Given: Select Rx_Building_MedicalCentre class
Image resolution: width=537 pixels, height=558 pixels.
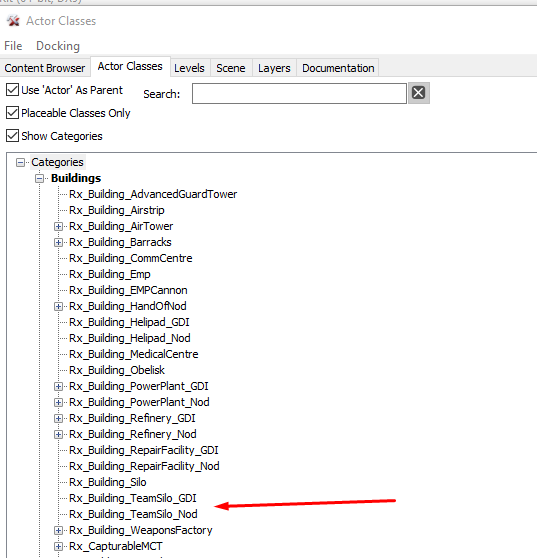Looking at the screenshot, I should pyautogui.click(x=134, y=354).
